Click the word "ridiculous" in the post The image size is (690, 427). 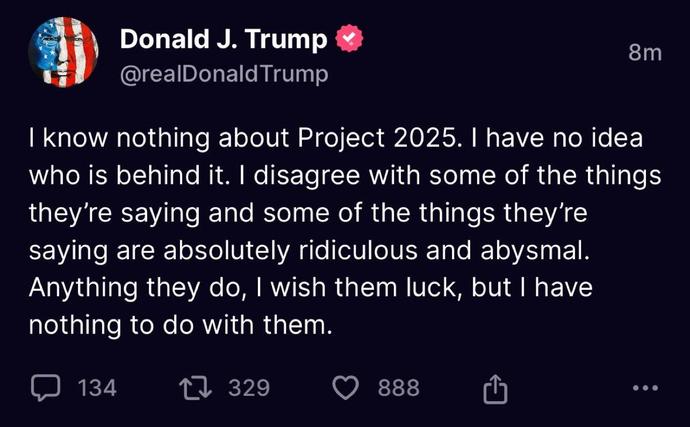pyautogui.click(x=358, y=250)
